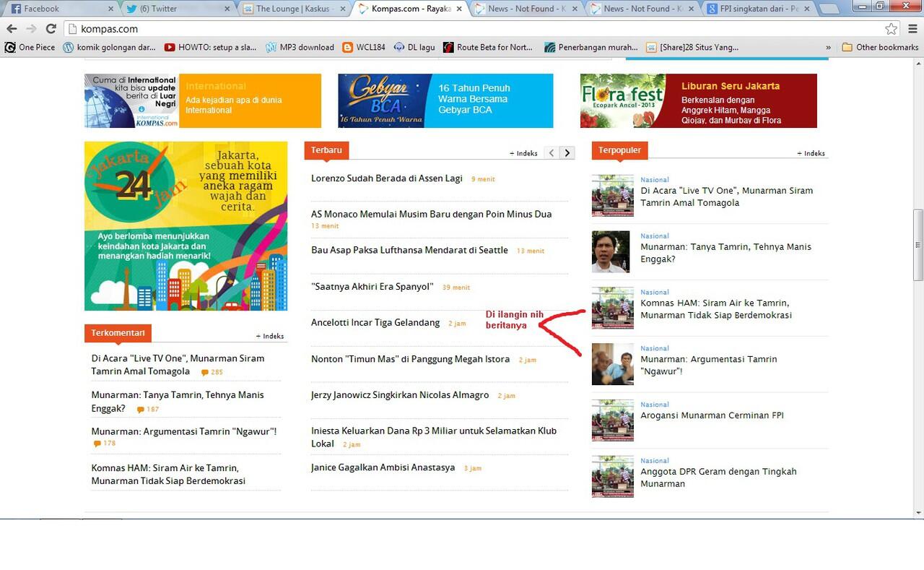Screen dimensions: 924x570
Task: Click the Gebyar BCA banner
Action: click(x=445, y=100)
